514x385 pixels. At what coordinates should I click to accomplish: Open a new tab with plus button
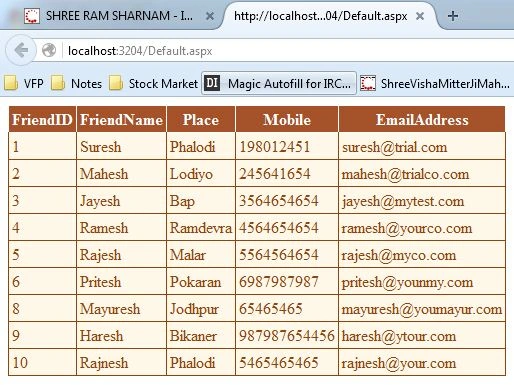[453, 16]
